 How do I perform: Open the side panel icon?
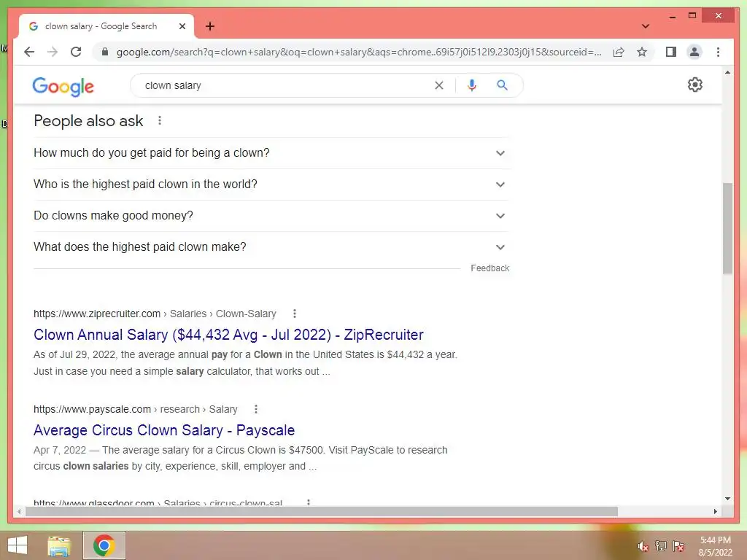(671, 52)
